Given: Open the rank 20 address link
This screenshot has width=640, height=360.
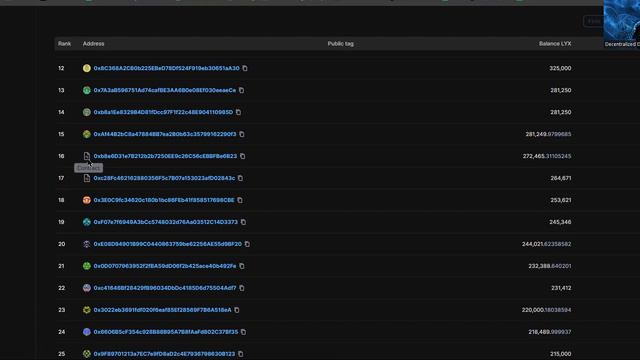Looking at the screenshot, I should click(168, 244).
